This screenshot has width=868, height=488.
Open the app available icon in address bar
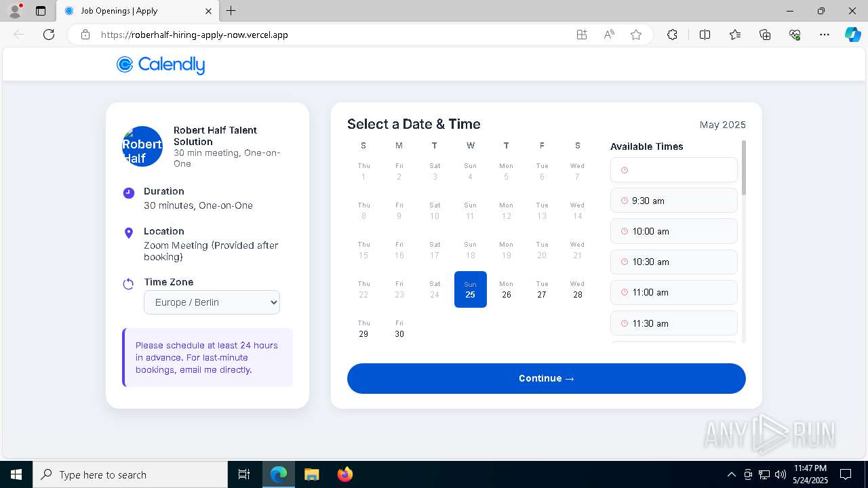click(x=582, y=35)
